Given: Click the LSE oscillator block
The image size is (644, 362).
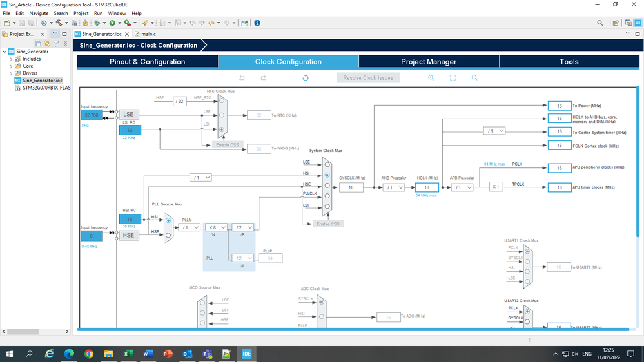Looking at the screenshot, I should tap(128, 114).
